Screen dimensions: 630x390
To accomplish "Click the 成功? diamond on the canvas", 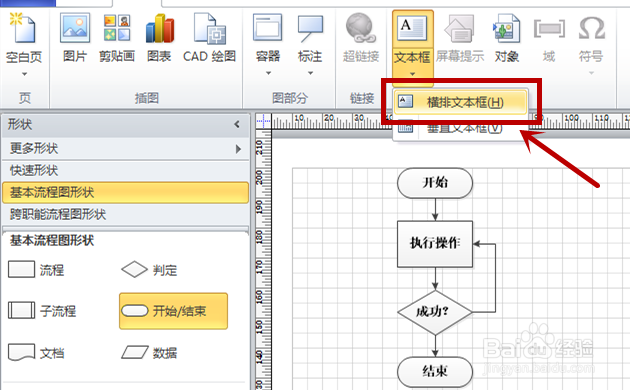I will click(435, 312).
